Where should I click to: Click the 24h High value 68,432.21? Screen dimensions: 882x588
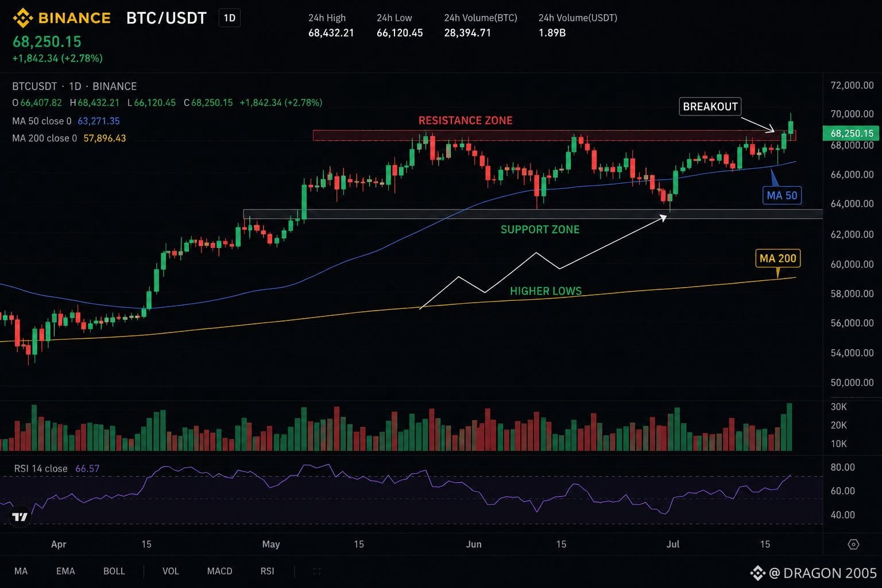click(x=331, y=33)
